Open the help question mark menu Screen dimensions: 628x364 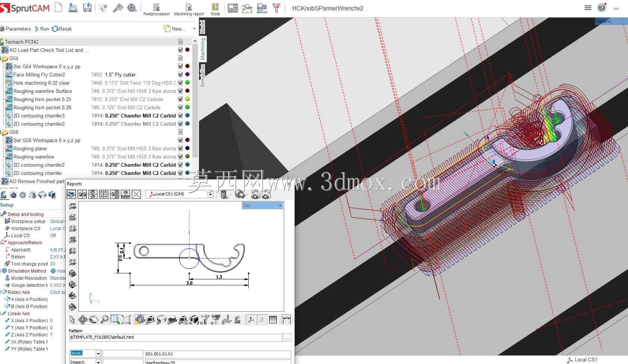[601, 7]
